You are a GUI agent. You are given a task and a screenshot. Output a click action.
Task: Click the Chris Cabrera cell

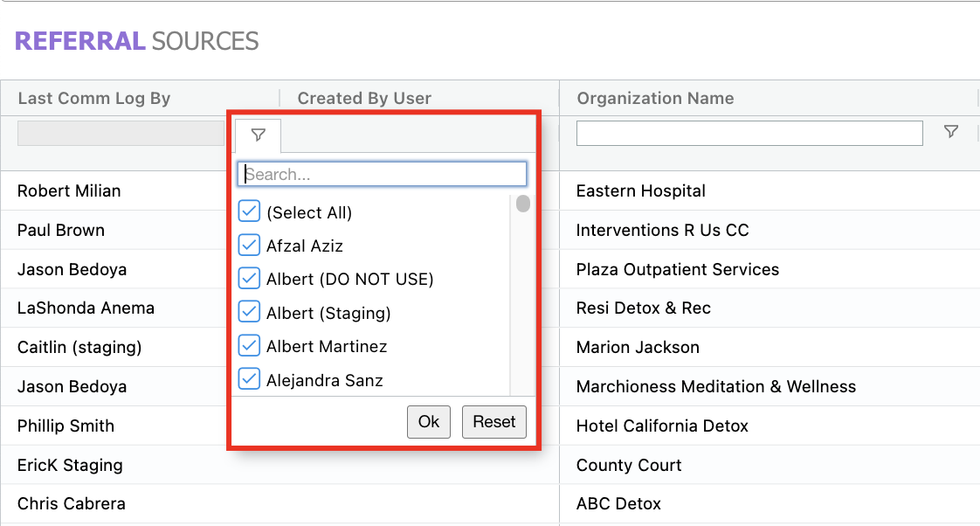pos(72,503)
